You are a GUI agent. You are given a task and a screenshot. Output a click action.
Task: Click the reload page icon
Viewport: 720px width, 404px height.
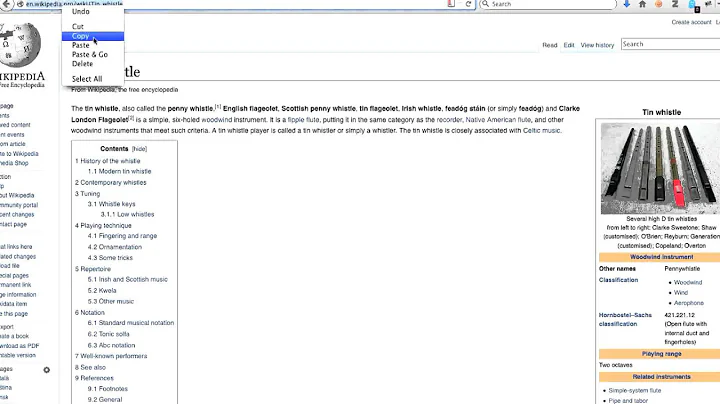468,4
